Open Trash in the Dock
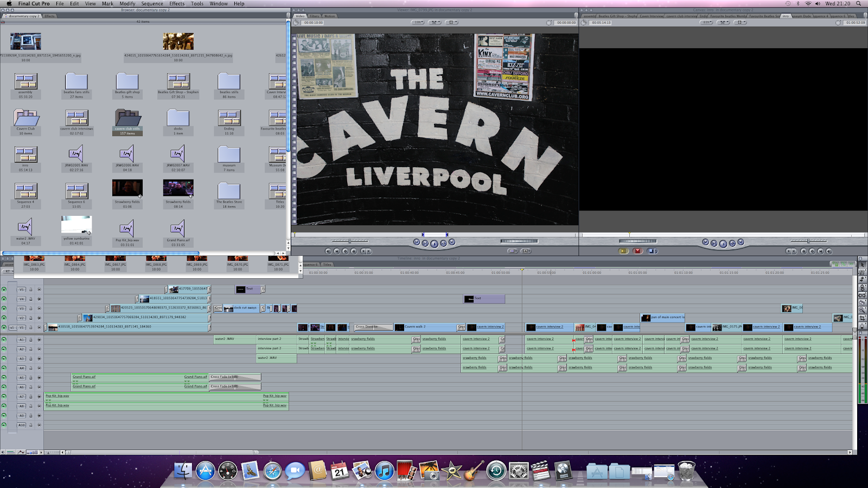This screenshot has width=868, height=488. tap(686, 471)
